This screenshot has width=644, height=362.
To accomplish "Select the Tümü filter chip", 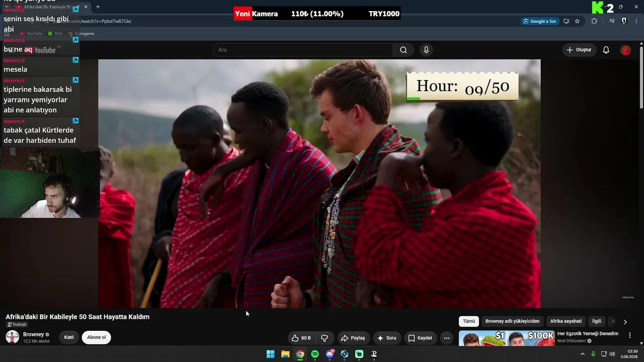I will 469,321.
